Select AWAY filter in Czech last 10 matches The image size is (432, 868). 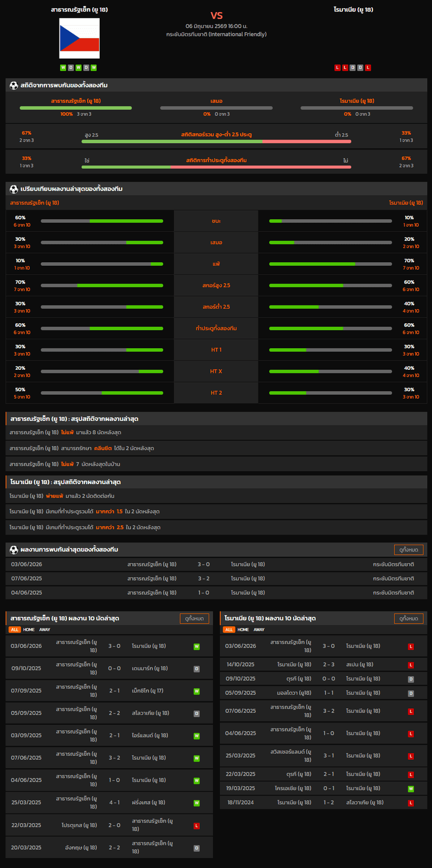[x=45, y=629]
